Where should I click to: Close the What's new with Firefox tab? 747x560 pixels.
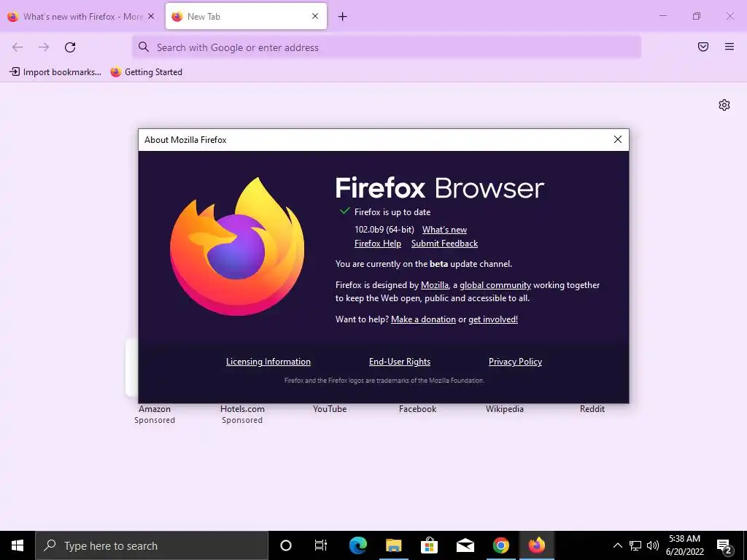point(151,16)
